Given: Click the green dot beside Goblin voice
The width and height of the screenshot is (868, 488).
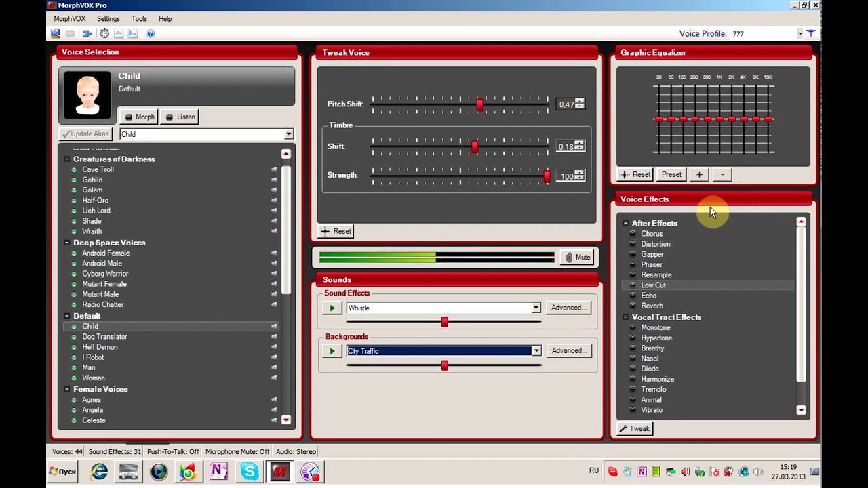Looking at the screenshot, I should pyautogui.click(x=74, y=180).
